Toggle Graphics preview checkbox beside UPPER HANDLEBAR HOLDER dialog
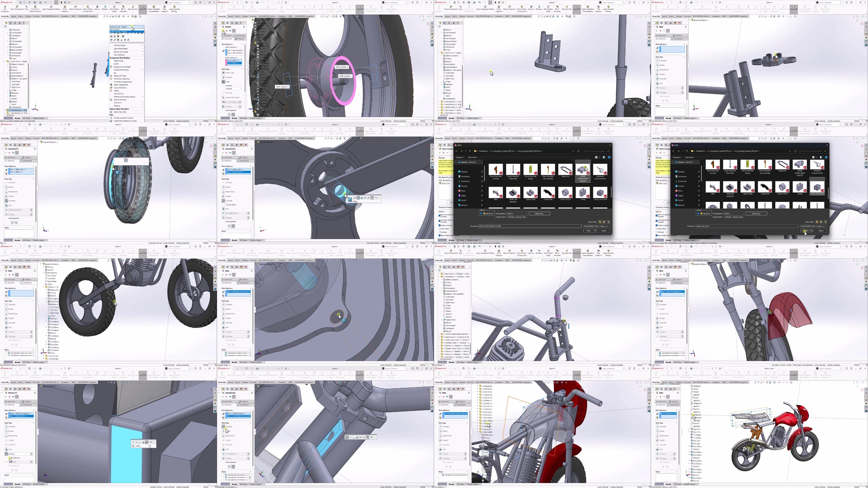The width and height of the screenshot is (868, 488). (x=440, y=225)
